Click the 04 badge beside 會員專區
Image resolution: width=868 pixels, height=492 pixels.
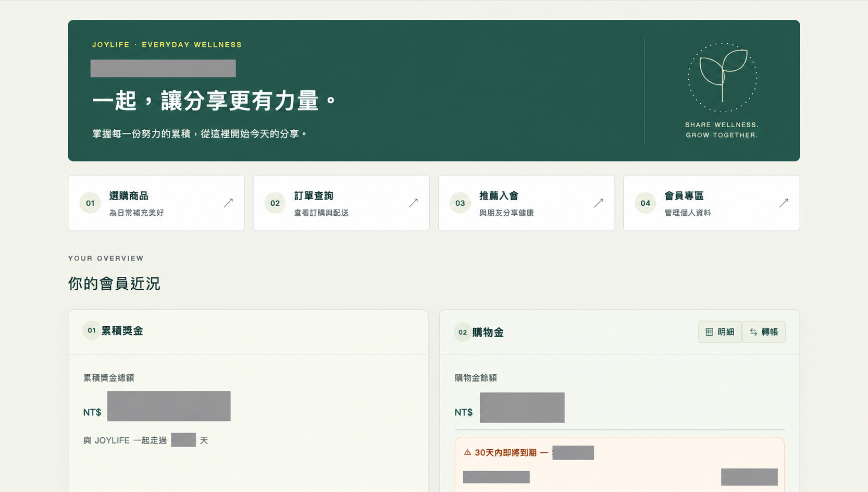[x=646, y=203]
